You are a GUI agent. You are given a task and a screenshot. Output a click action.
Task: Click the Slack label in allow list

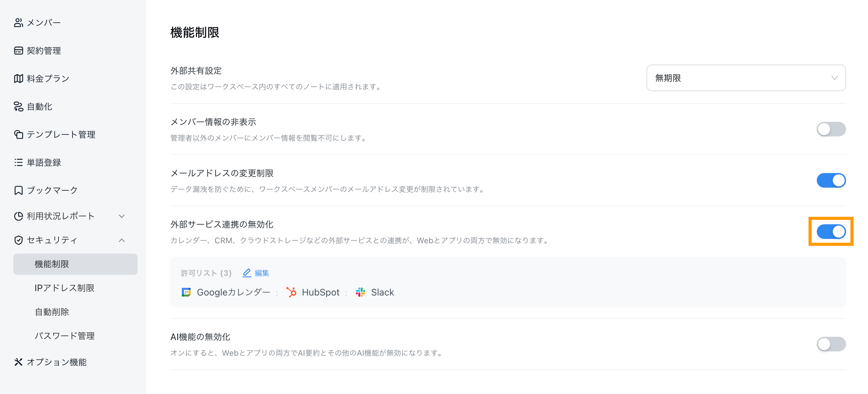click(382, 292)
